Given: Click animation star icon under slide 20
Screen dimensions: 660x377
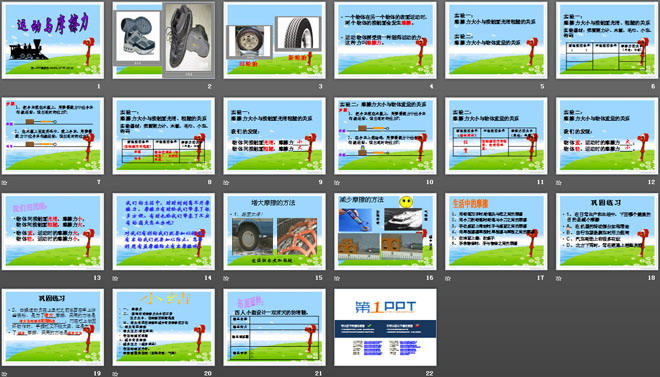Looking at the screenshot, I should pos(115,374).
